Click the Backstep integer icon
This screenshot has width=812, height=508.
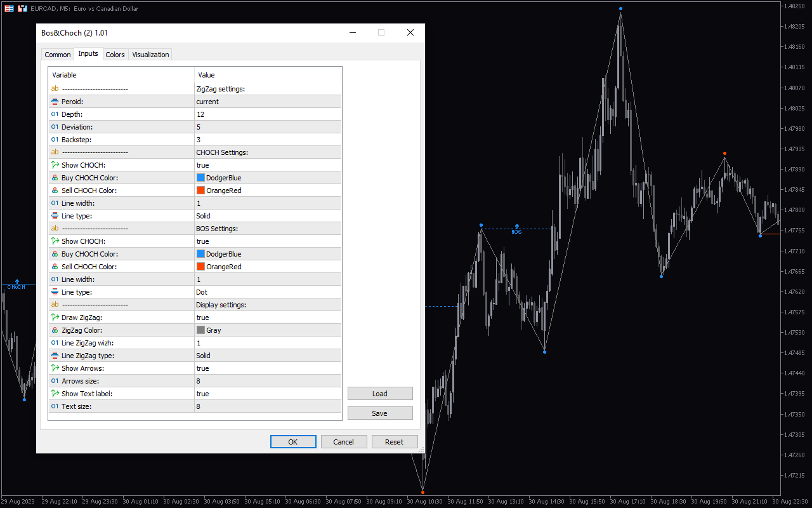(x=55, y=140)
